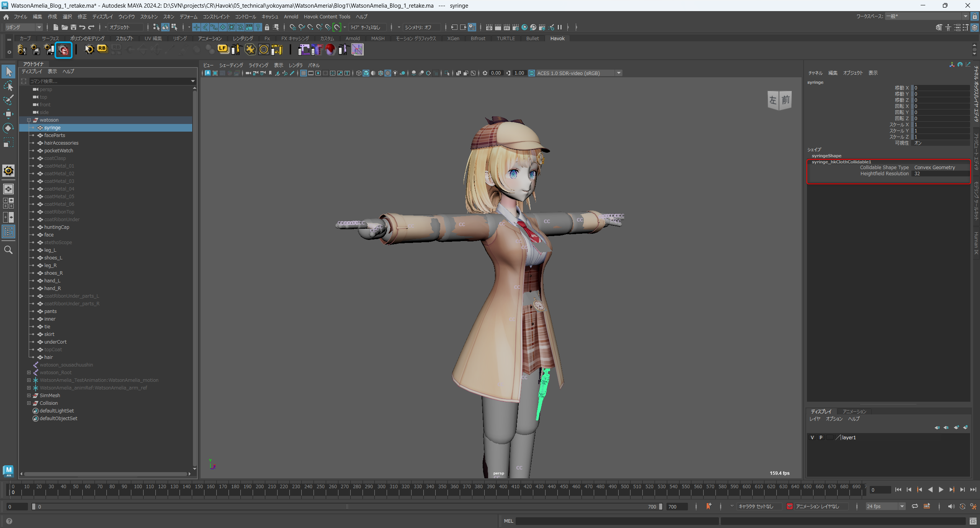
Task: Toggle layer1 playback P box
Action: click(x=821, y=437)
